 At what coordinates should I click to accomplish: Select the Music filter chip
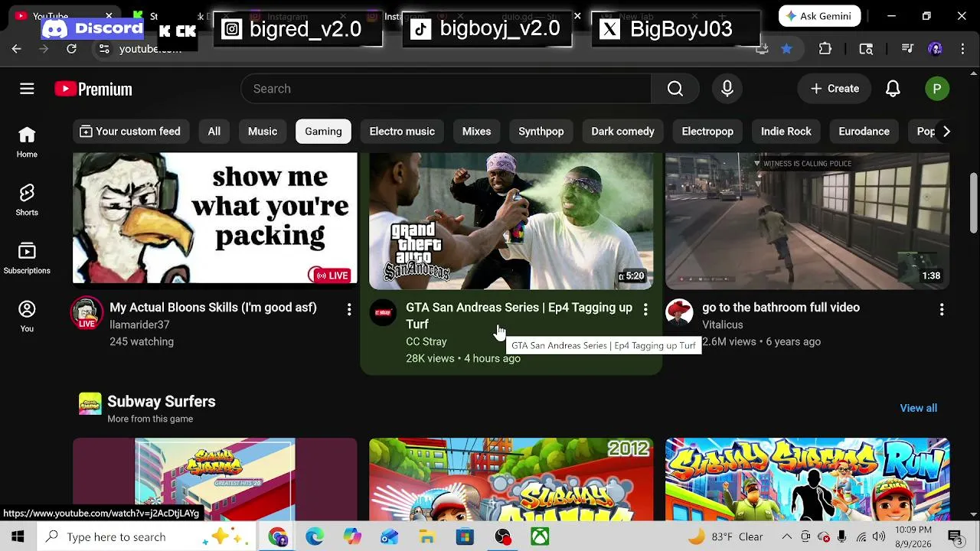(x=263, y=132)
